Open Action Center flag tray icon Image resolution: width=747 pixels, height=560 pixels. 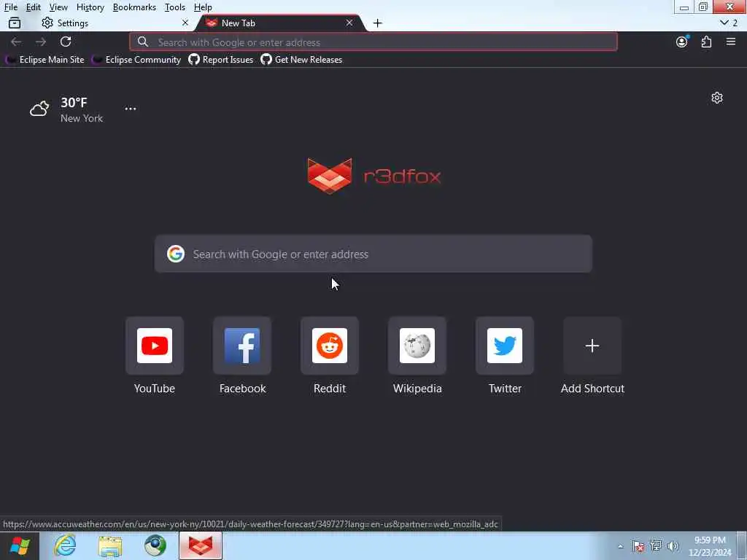638,546
